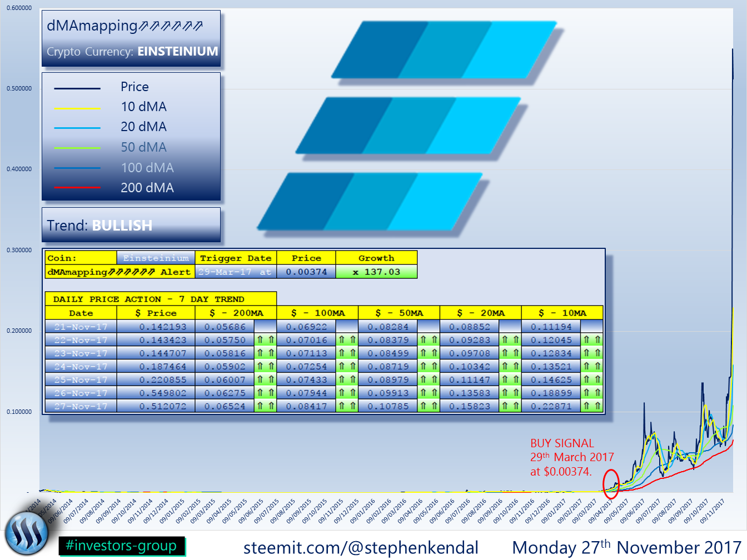This screenshot has height=560, width=747.
Task: Select the $ - 10MA column header
Action: click(x=562, y=313)
